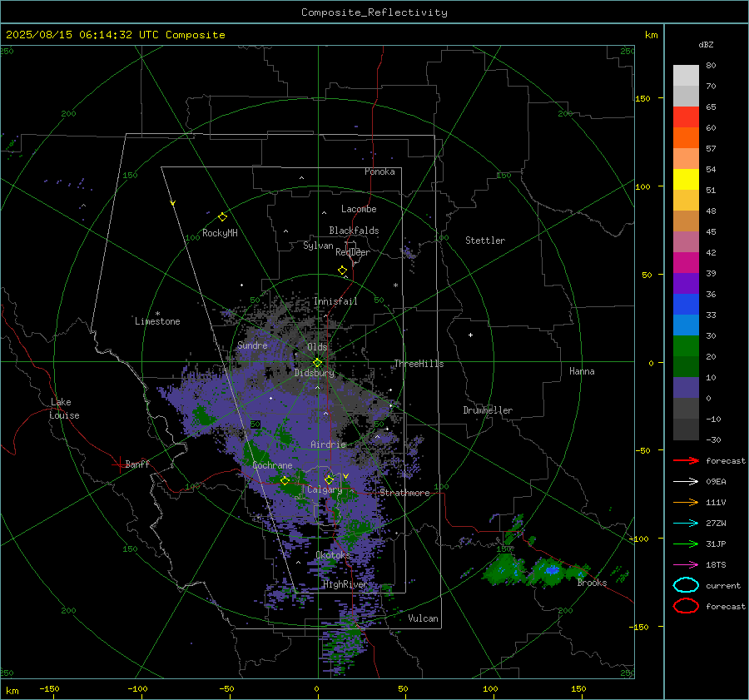Click the yellow diamond marker near RockyMH

tap(222, 217)
